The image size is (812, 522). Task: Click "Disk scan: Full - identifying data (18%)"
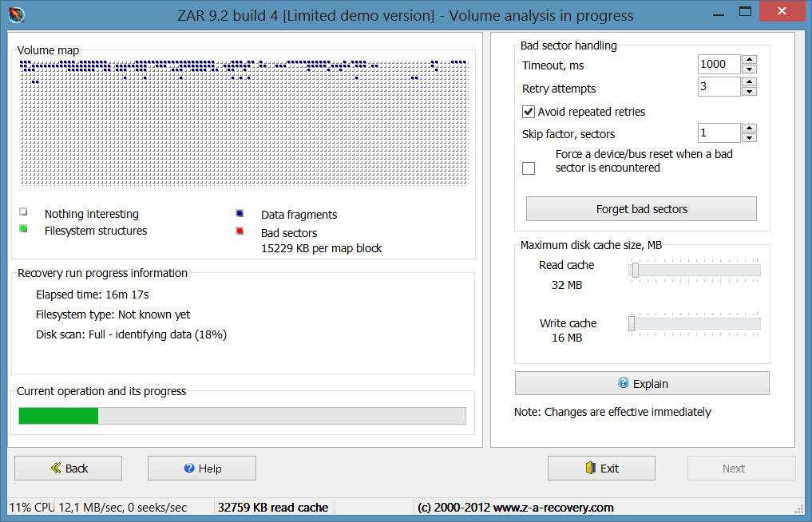pos(132,334)
